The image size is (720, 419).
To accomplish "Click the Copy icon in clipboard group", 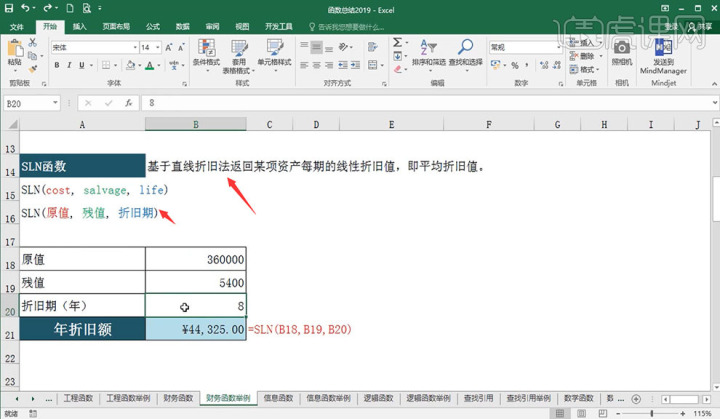I will click(32, 56).
